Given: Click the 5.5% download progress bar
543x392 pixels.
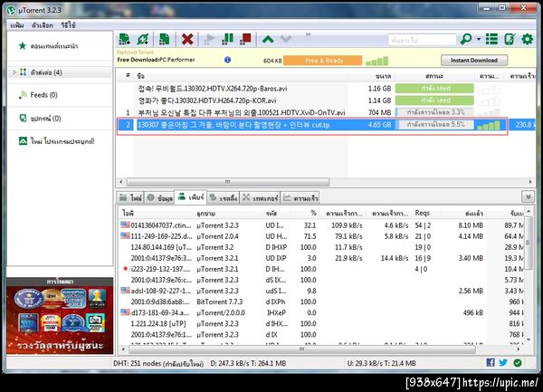Looking at the screenshot, I should tap(434, 125).
